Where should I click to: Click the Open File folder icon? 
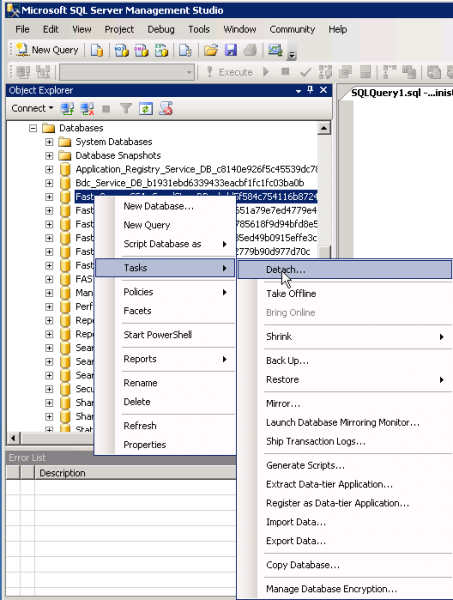(x=210, y=50)
